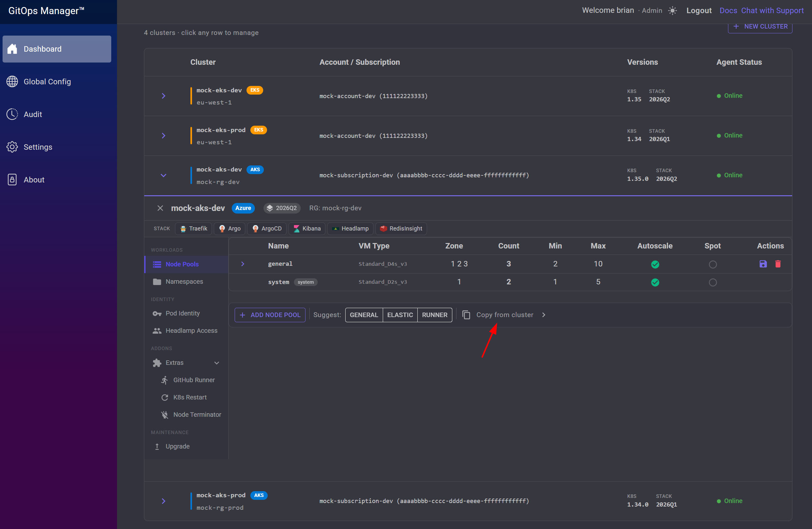Viewport: 812px width, 529px height.
Task: Open Headlamp from the stack bar
Action: pyautogui.click(x=350, y=229)
